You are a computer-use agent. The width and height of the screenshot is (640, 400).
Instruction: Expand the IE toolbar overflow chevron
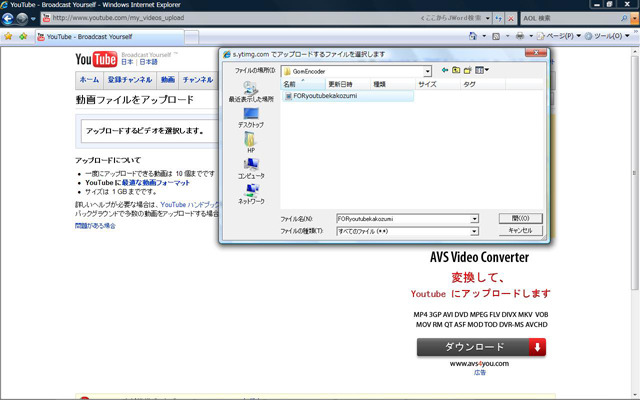click(x=636, y=32)
